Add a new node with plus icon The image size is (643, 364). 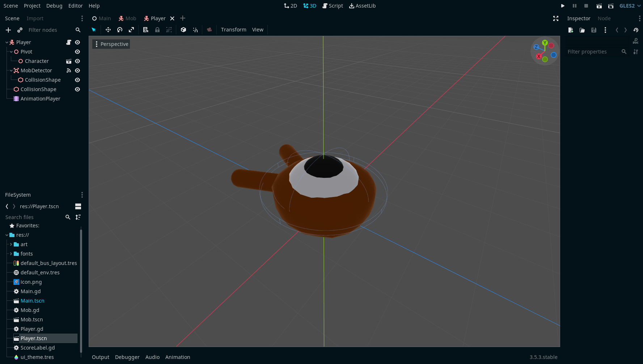click(x=8, y=30)
